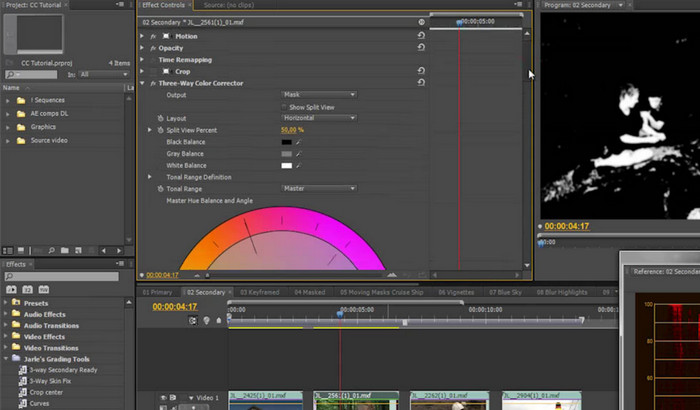Open the In: All search scope dropdown
The image size is (700, 410).
click(104, 75)
